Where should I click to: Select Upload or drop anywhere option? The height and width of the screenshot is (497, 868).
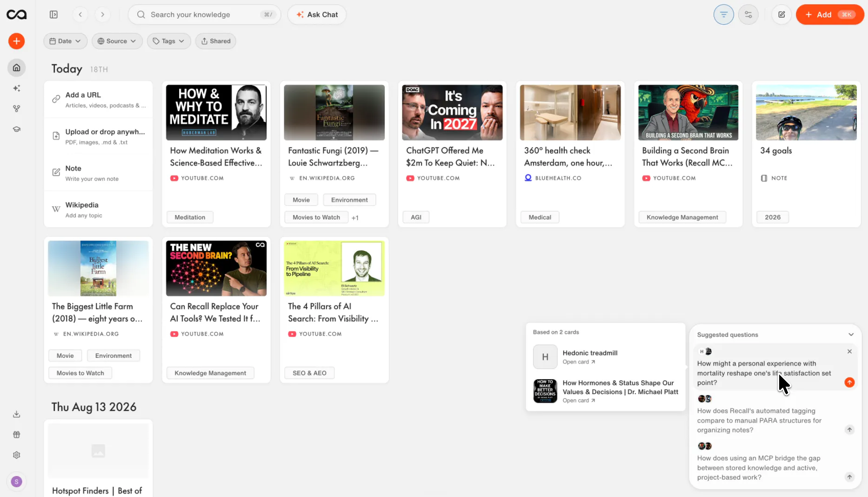point(98,136)
